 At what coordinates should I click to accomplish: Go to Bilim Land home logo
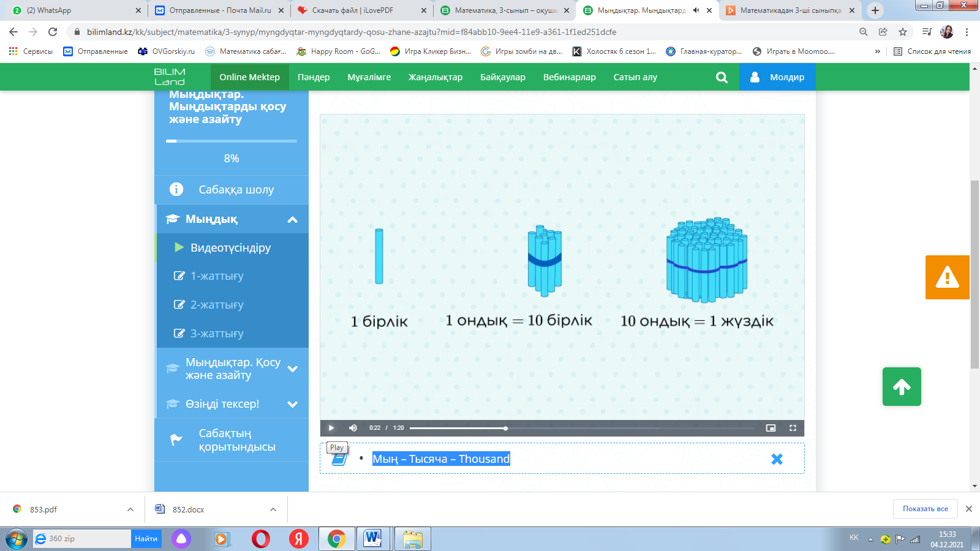tap(170, 77)
